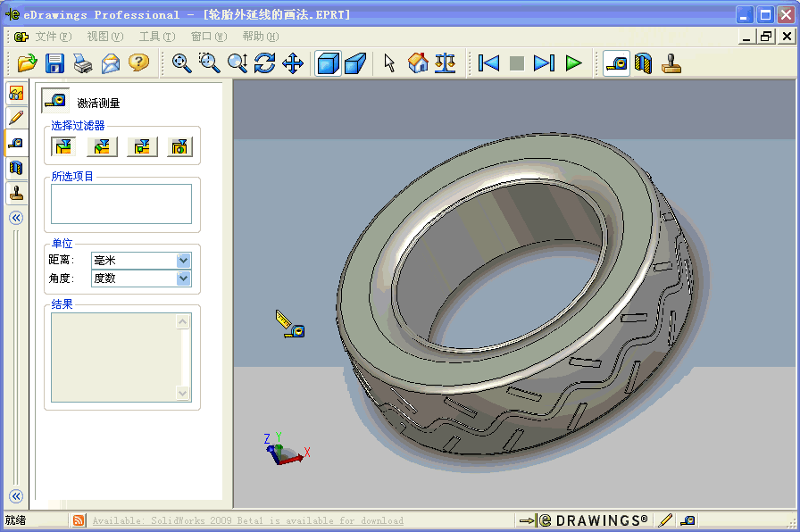
Task: Toggle the shaded cube display mode
Action: 328,63
